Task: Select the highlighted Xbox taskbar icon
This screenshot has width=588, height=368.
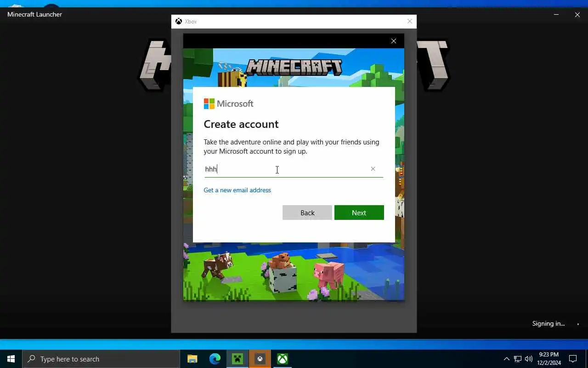Action: pos(260,359)
